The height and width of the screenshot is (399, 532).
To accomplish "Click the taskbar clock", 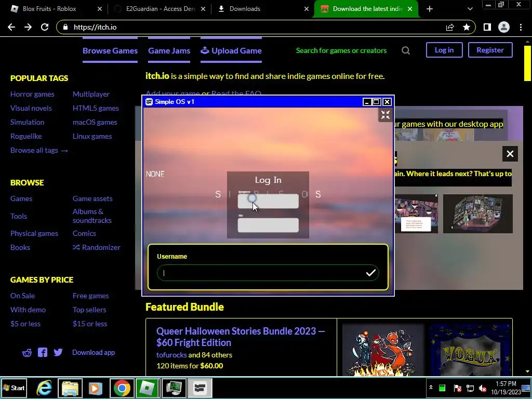I will 506,388.
